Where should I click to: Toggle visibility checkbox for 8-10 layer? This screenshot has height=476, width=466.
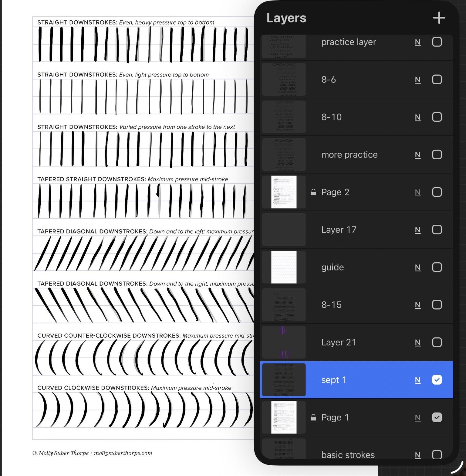(x=437, y=117)
